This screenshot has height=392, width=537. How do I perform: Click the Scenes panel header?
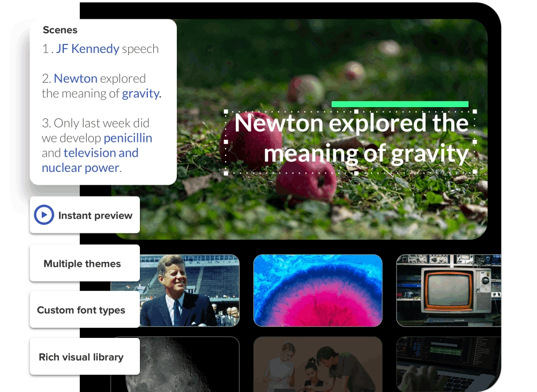pyautogui.click(x=60, y=30)
